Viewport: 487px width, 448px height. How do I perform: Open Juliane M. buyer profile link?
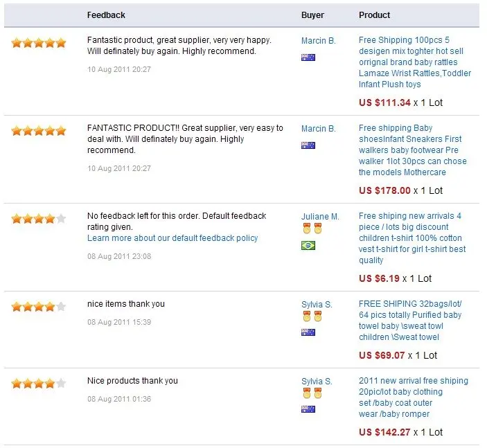[320, 217]
